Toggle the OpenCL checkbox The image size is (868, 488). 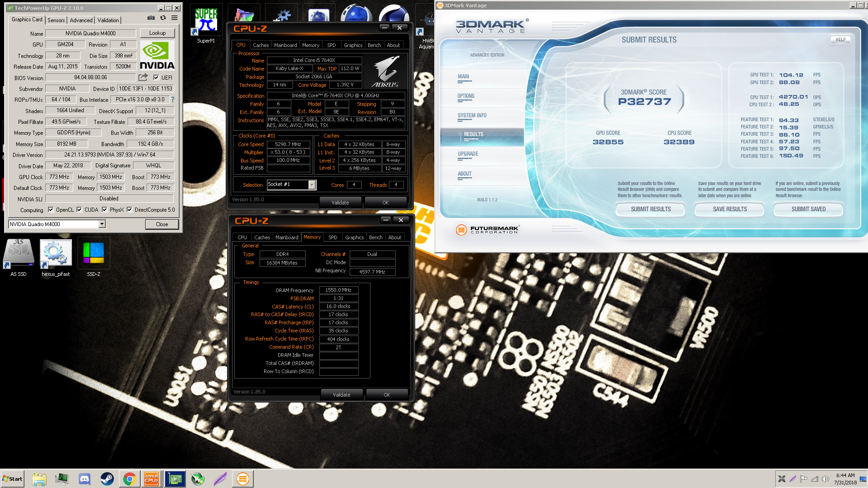click(51, 210)
